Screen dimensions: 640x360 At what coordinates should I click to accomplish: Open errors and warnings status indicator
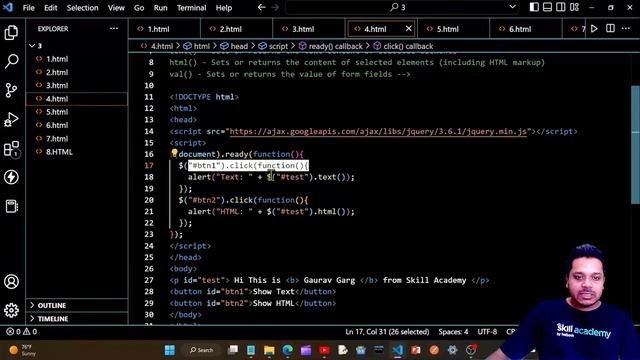coord(22,331)
